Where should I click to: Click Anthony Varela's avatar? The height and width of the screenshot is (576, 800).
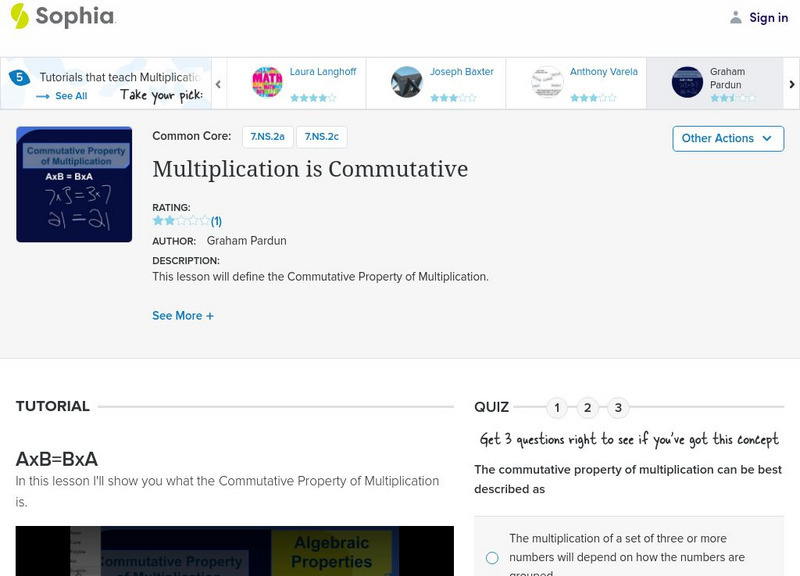coord(545,83)
